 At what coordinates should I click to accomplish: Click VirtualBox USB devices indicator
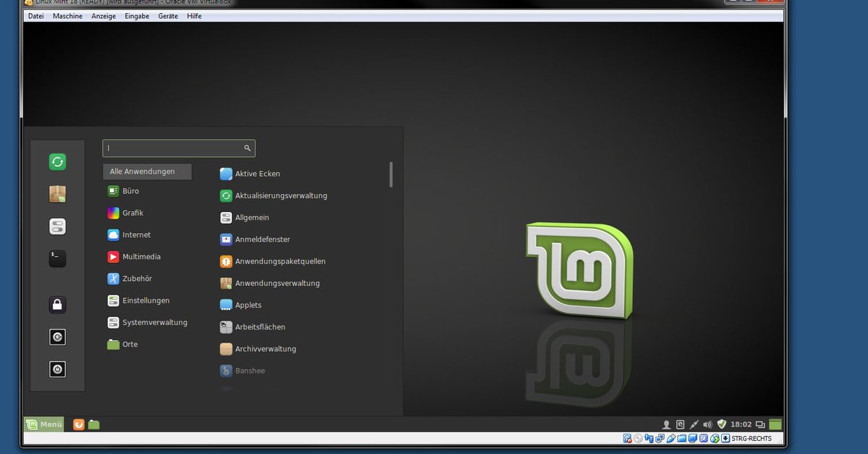pyautogui.click(x=671, y=439)
